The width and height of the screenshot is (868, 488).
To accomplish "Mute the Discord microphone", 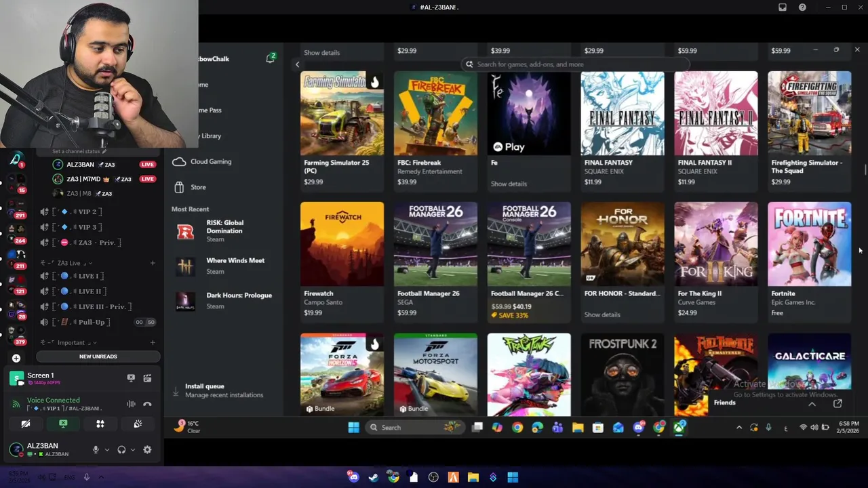I will click(x=96, y=449).
